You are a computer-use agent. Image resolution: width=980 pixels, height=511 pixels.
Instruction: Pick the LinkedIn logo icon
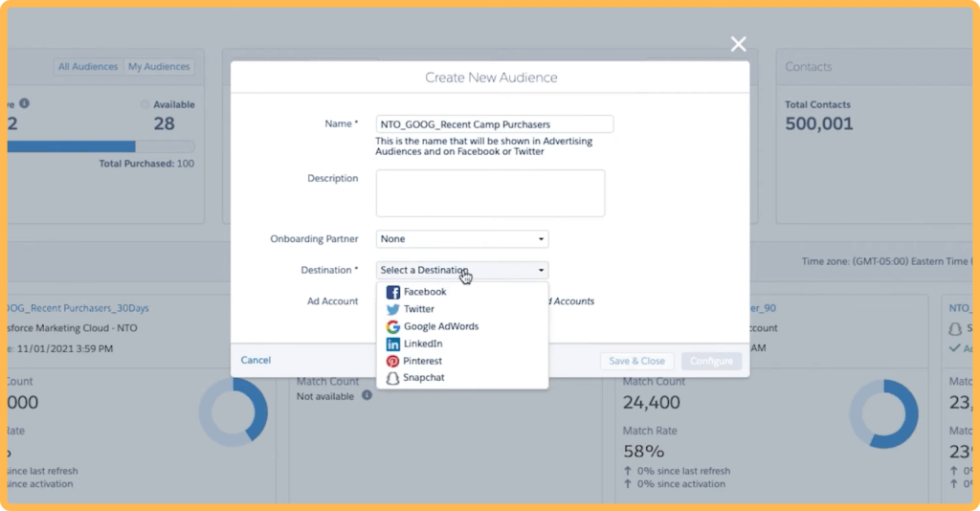click(392, 344)
